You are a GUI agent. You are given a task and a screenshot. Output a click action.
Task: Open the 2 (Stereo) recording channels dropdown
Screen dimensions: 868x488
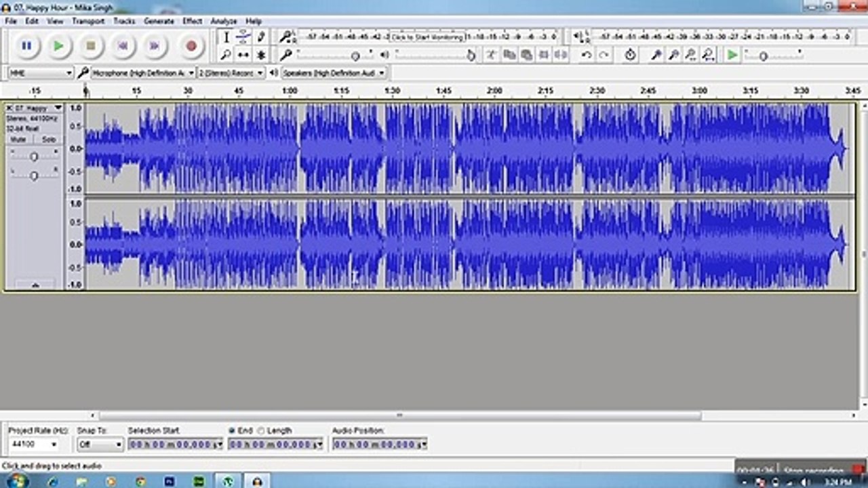pyautogui.click(x=231, y=73)
